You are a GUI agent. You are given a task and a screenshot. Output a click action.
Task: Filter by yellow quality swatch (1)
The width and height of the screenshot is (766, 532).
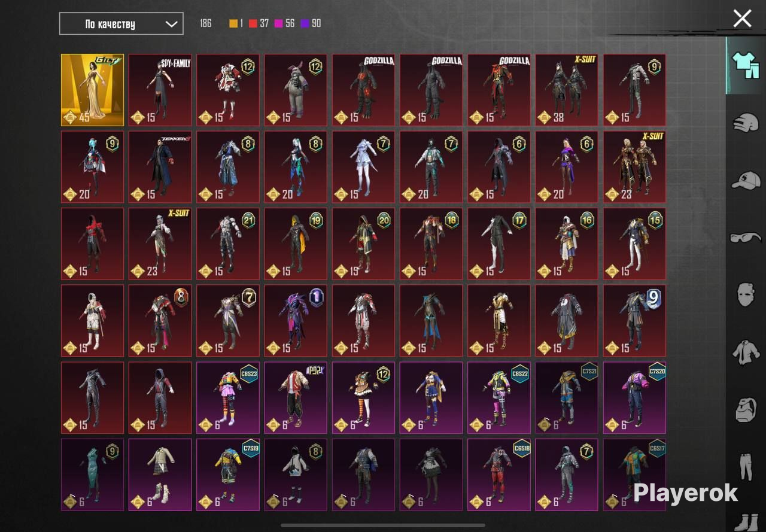tap(233, 24)
